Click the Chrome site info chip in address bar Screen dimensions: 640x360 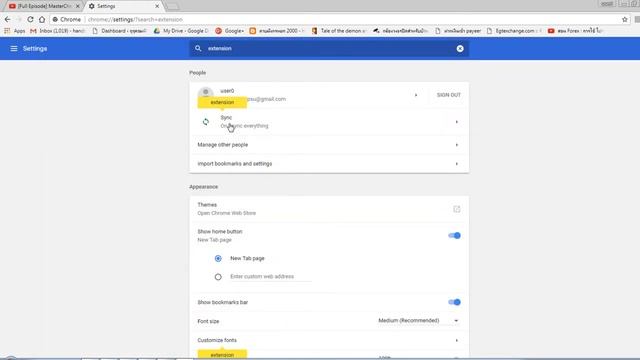click(67, 19)
